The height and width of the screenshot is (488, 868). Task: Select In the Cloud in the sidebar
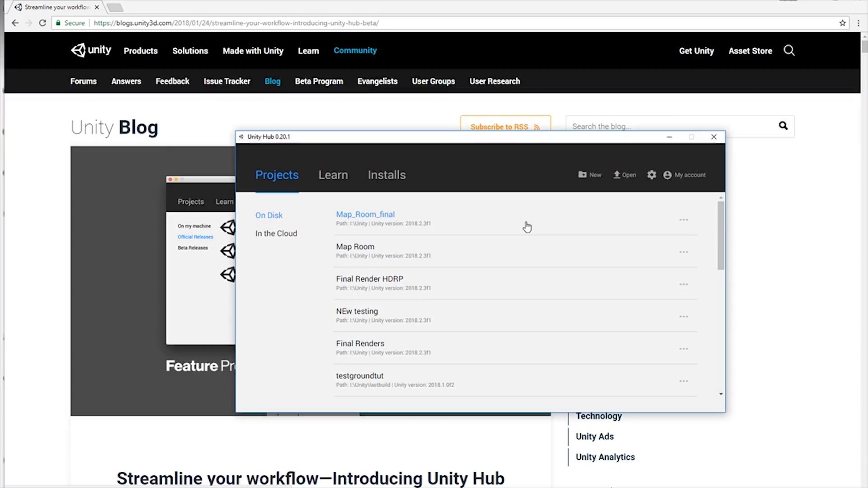[276, 233]
